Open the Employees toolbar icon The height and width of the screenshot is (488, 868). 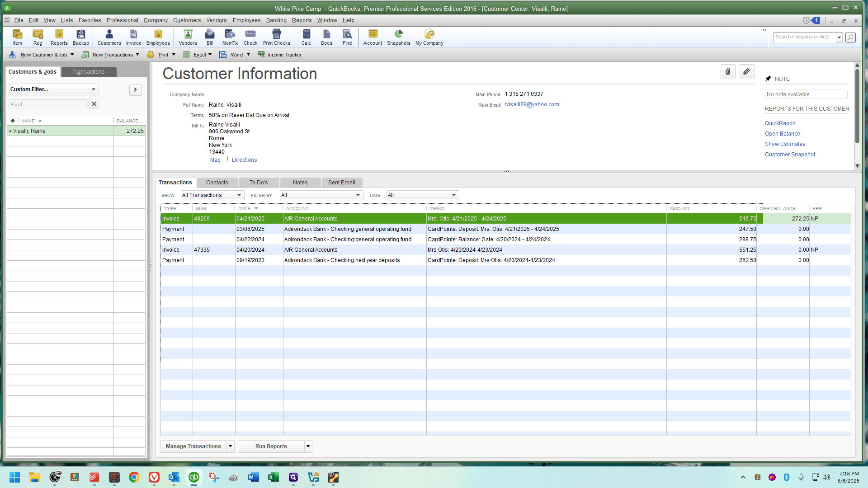(x=158, y=37)
